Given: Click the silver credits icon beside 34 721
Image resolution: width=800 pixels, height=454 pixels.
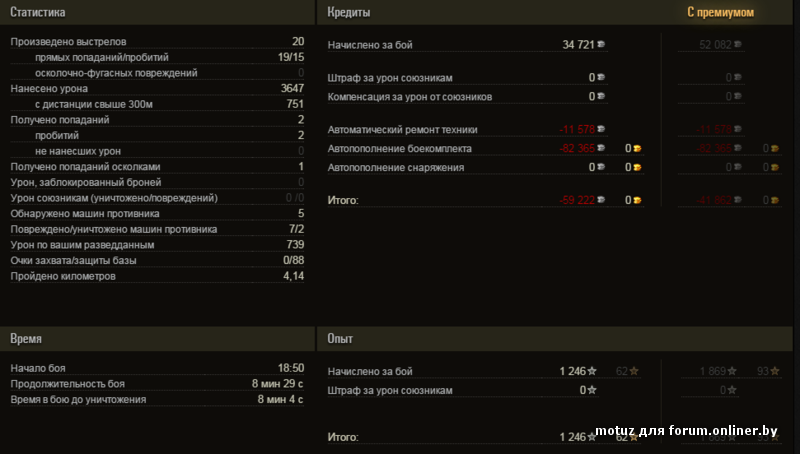Looking at the screenshot, I should (x=601, y=46).
